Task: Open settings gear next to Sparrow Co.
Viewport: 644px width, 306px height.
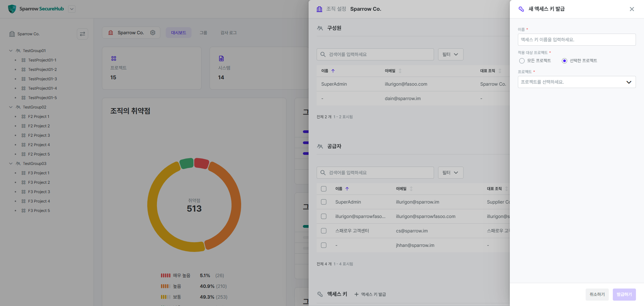Action: (153, 33)
